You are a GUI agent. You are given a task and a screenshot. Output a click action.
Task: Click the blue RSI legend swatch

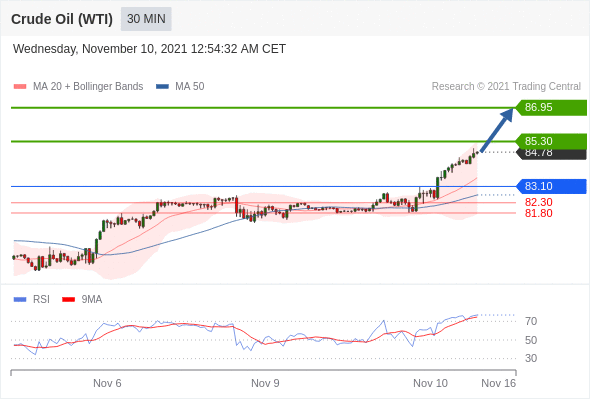20,300
